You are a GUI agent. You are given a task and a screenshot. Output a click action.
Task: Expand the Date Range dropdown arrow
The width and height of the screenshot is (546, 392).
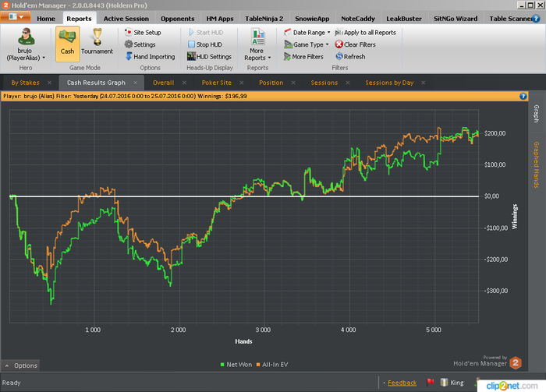click(x=328, y=33)
